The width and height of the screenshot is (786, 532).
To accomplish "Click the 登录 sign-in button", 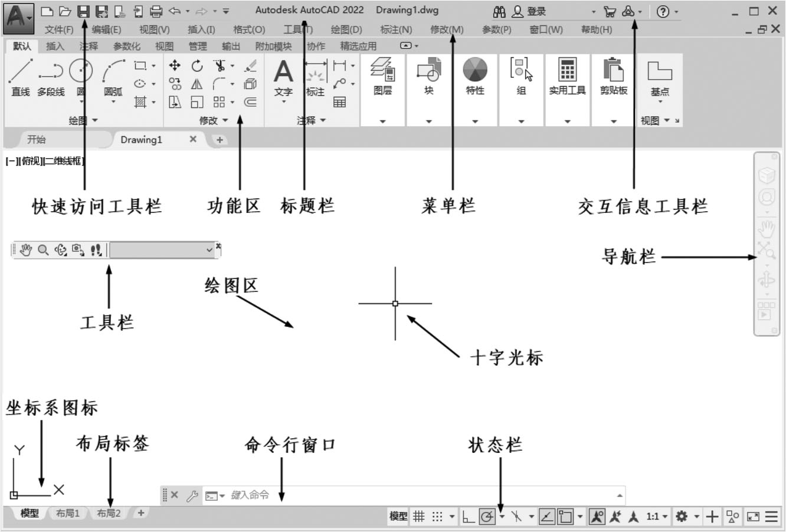I will 529,11.
